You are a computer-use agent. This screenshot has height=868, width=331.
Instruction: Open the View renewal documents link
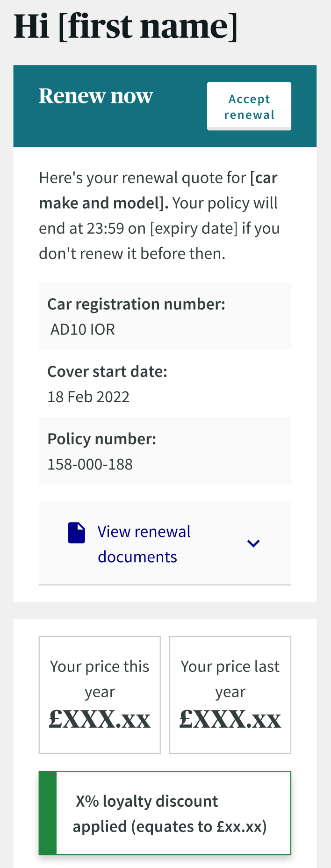click(144, 544)
